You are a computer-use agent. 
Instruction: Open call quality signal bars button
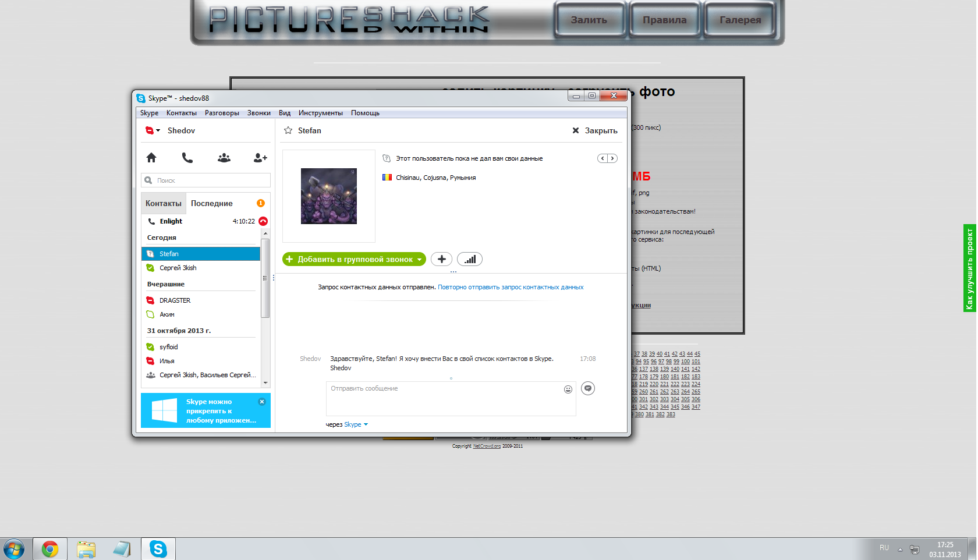click(x=470, y=259)
